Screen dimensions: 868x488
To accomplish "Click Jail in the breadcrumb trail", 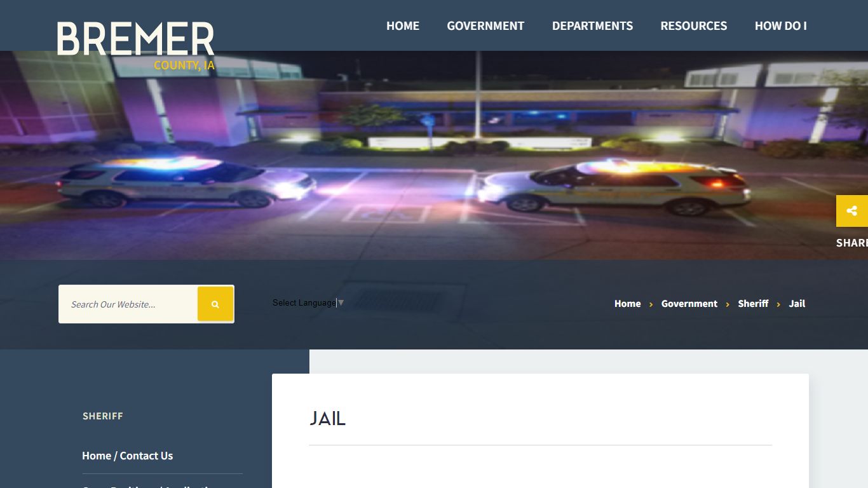I will [x=797, y=304].
